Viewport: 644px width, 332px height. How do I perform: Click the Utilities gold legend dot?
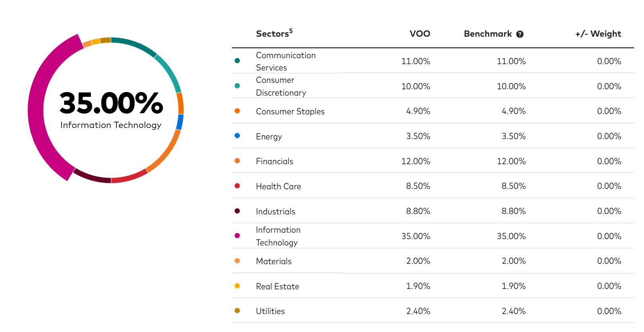[x=237, y=310]
